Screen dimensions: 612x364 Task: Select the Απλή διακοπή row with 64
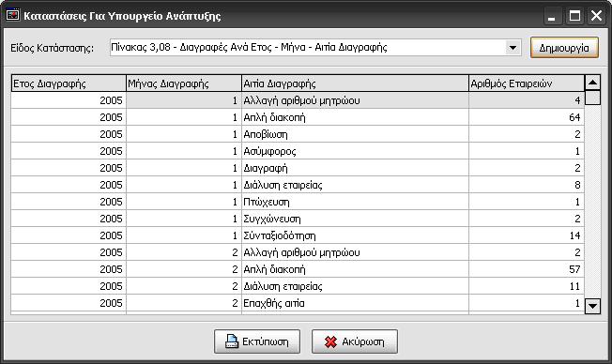298,117
